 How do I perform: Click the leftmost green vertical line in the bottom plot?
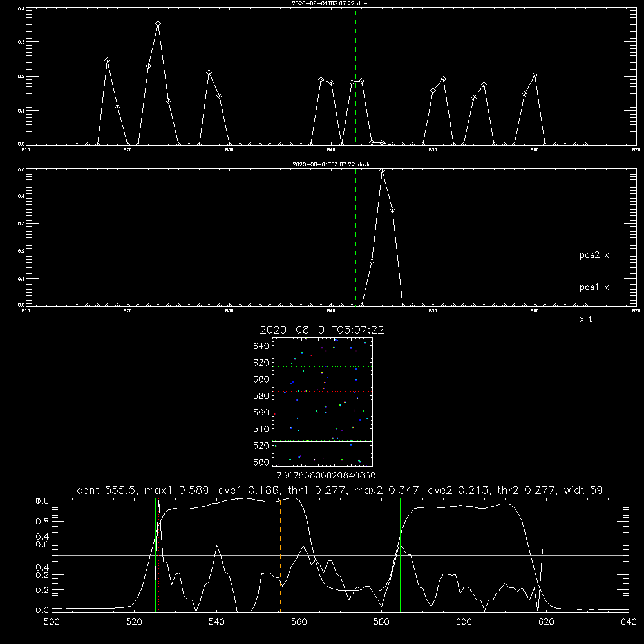(156, 555)
